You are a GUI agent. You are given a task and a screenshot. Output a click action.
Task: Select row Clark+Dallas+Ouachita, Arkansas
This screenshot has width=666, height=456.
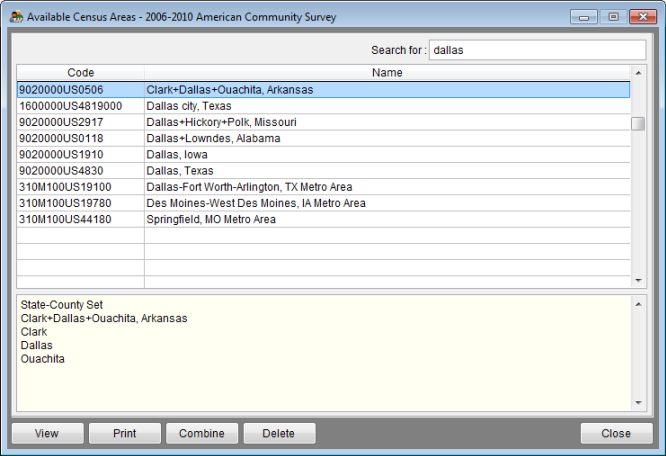[x=323, y=90]
